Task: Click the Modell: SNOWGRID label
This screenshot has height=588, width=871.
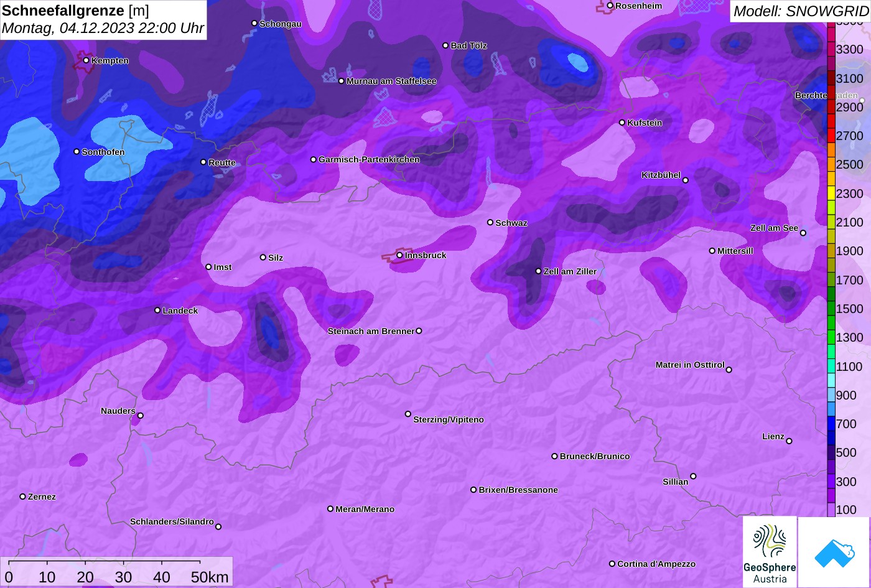Action: [801, 11]
